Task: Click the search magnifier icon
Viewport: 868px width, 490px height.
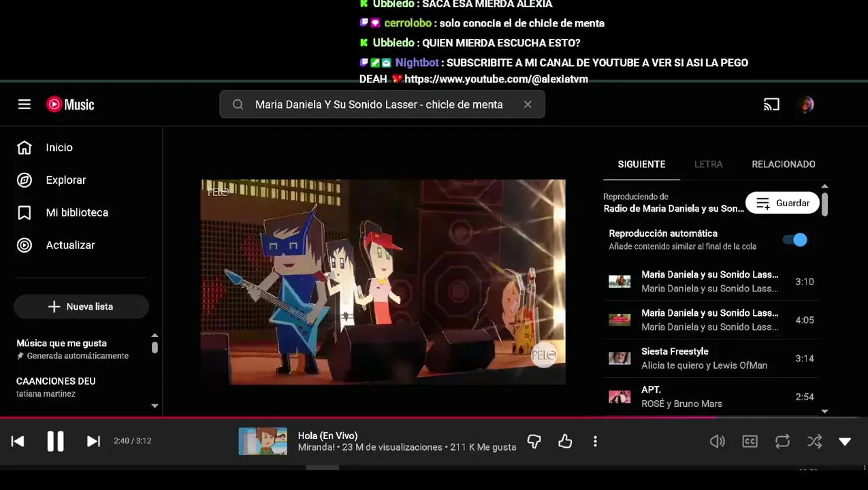Action: pos(238,104)
